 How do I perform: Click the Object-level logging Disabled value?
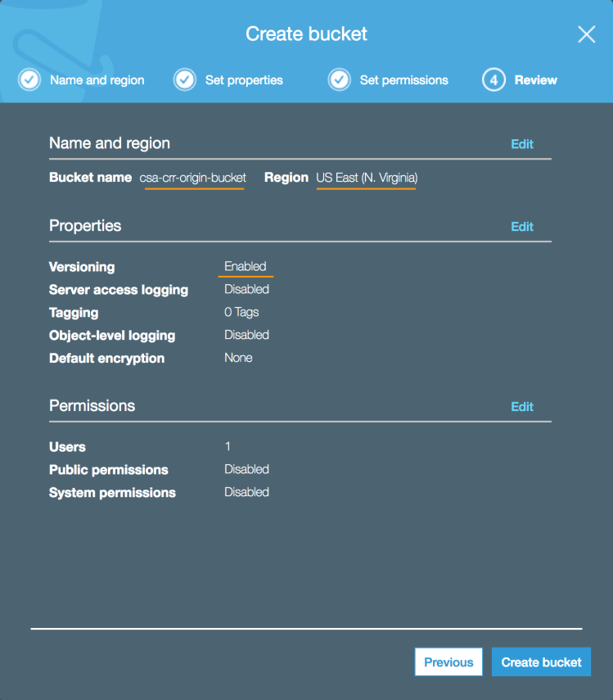point(246,335)
